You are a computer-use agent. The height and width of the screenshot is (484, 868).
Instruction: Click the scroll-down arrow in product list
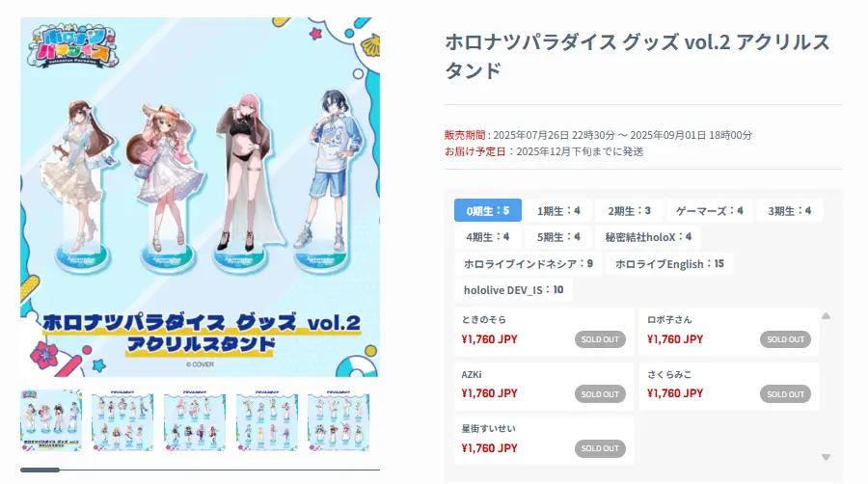point(826,457)
